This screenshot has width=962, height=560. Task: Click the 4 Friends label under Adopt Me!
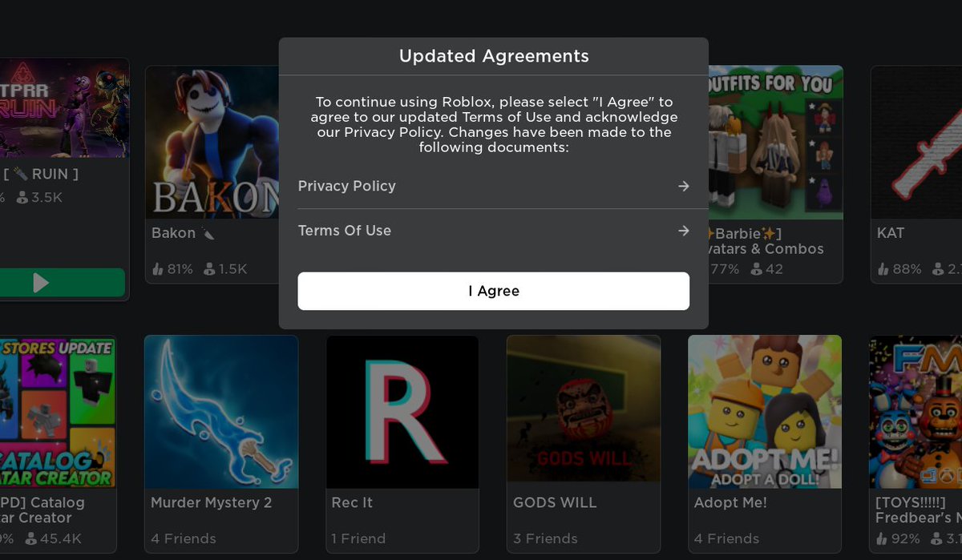coord(727,538)
